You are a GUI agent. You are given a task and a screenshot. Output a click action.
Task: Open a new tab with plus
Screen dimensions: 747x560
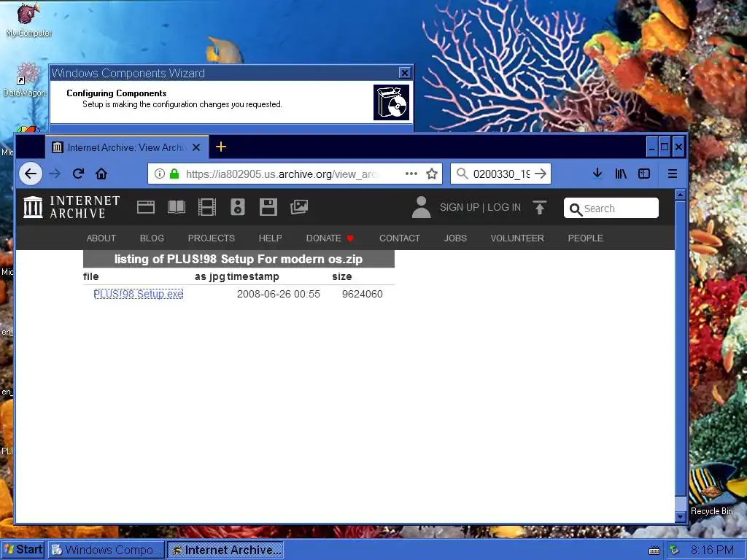click(x=221, y=147)
